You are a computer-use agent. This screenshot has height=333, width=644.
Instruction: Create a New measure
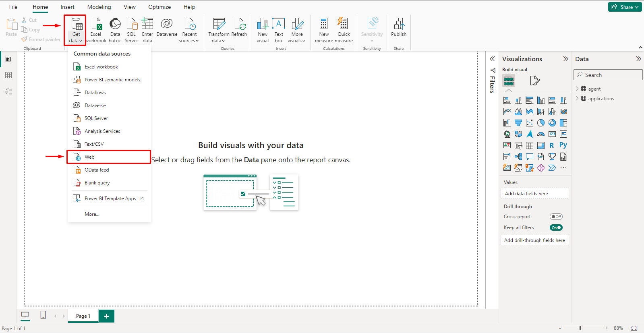[x=324, y=30]
